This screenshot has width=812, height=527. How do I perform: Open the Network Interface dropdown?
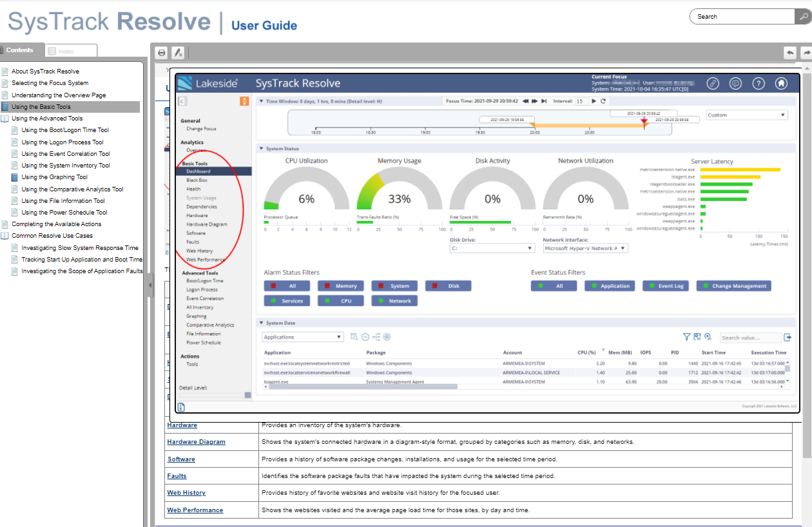585,248
